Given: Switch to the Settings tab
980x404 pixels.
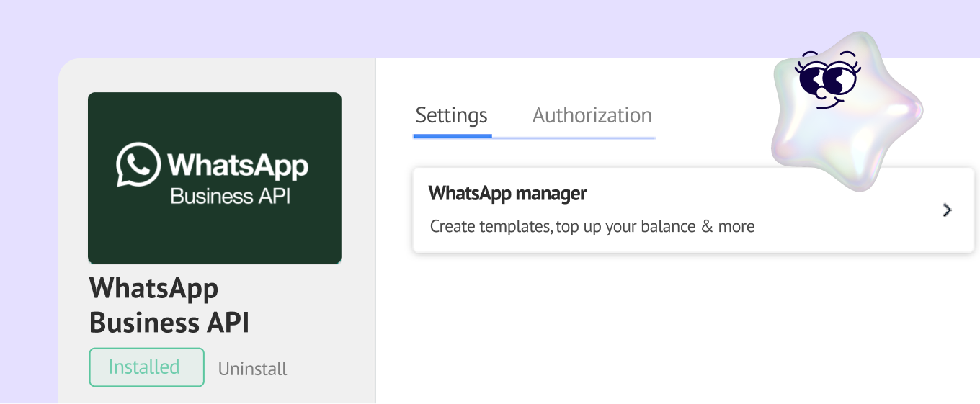Looking at the screenshot, I should point(452,115).
